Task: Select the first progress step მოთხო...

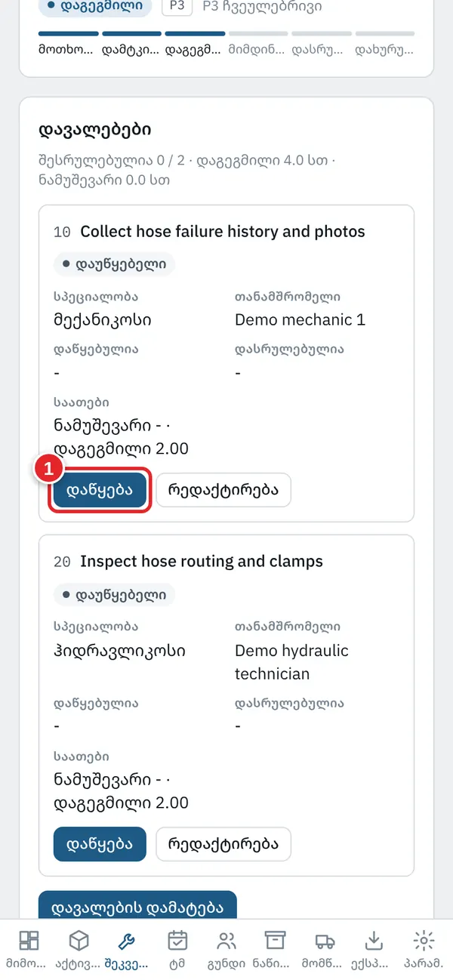Action: [x=69, y=42]
